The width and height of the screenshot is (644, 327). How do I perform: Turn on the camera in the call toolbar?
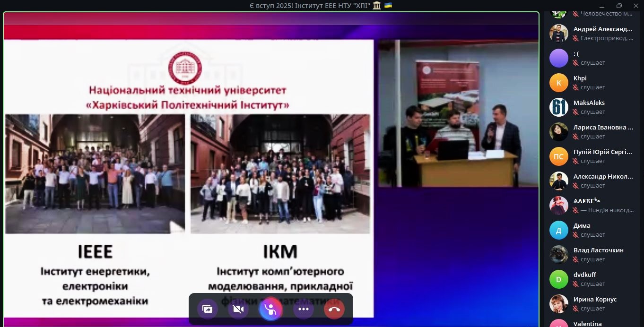point(238,309)
